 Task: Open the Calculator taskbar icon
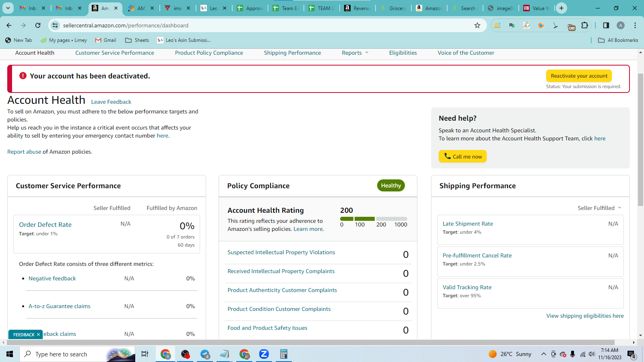pos(284,354)
